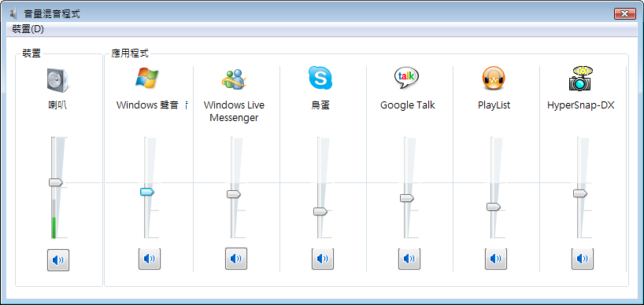Click the Google Talk speech bubble icon
The height and width of the screenshot is (305, 644).
406,78
